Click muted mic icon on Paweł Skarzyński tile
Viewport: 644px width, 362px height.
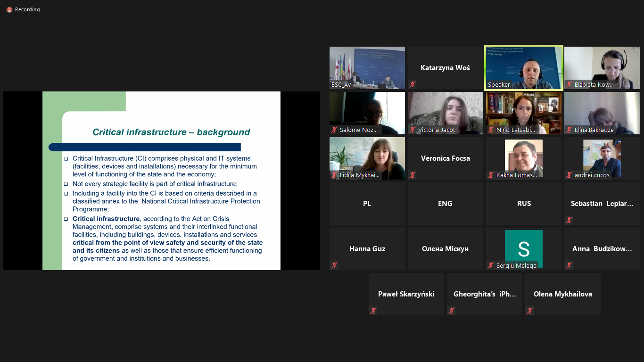click(x=373, y=311)
